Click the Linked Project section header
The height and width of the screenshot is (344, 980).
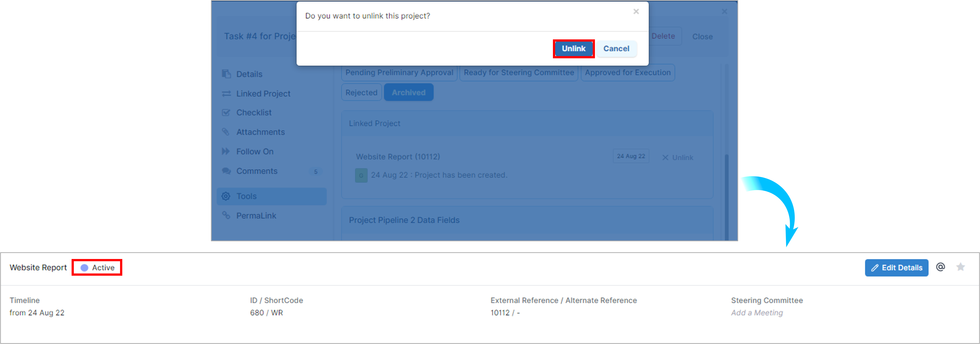pyautogui.click(x=527, y=123)
